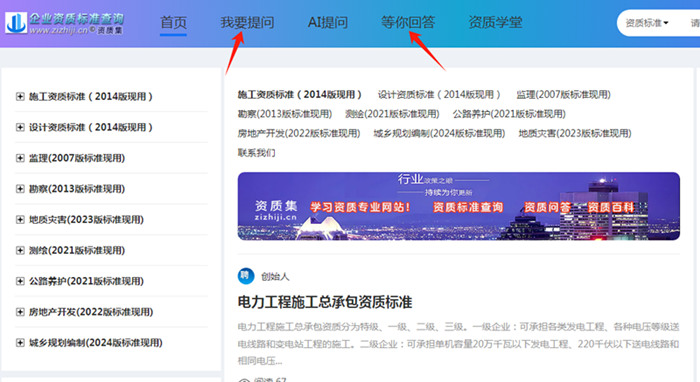The height and width of the screenshot is (382, 700).
Task: Select sidebar item 测绘(2021版标准现用) text
Action: tap(77, 250)
